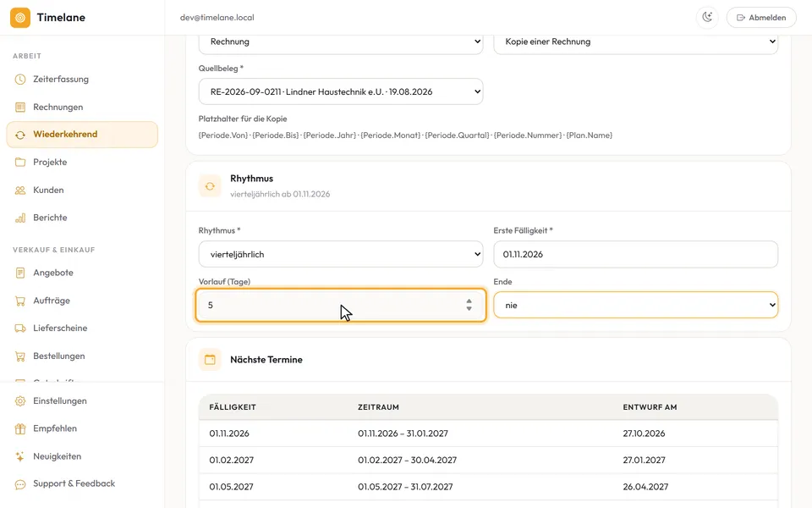Expand the Rhythmus vierteljährlich dropdown
Image resolution: width=812 pixels, height=508 pixels.
[341, 254]
